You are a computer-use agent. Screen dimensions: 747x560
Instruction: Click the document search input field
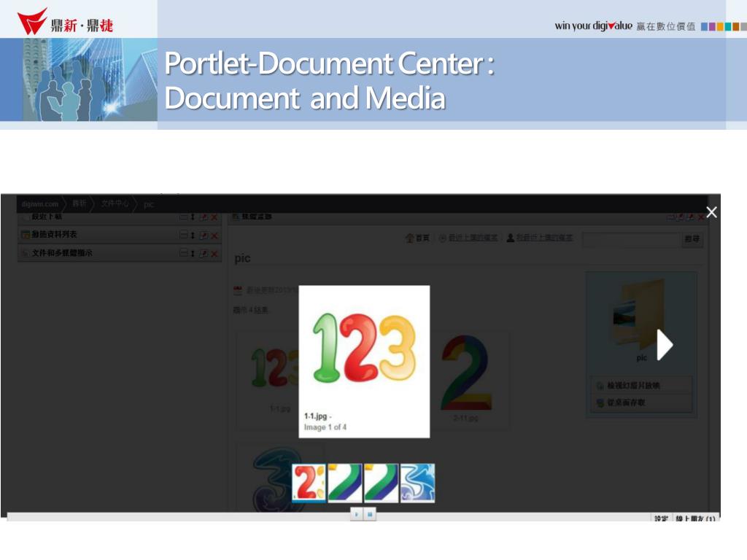631,239
